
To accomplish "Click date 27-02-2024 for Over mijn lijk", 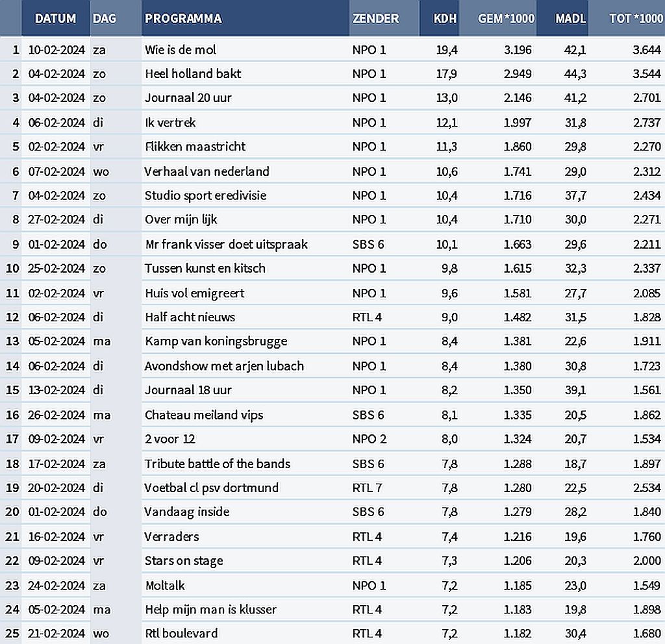I will tap(56, 219).
